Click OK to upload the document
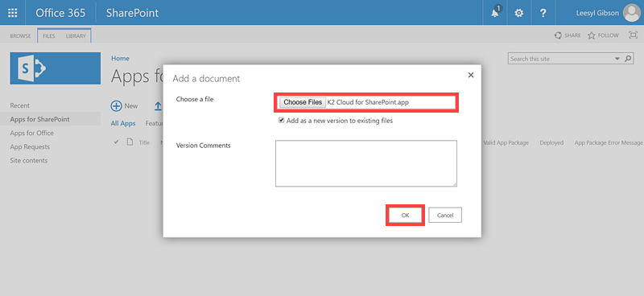The image size is (644, 296). (405, 215)
